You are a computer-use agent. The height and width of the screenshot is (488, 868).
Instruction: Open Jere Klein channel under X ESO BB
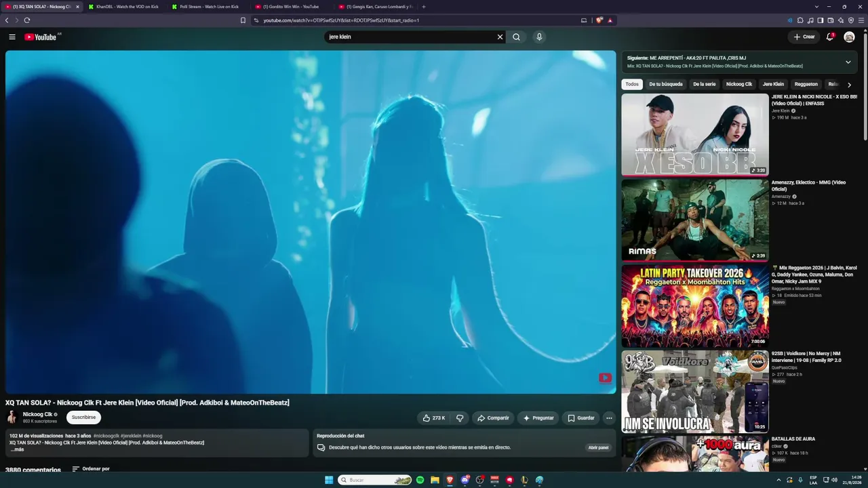coord(781,110)
